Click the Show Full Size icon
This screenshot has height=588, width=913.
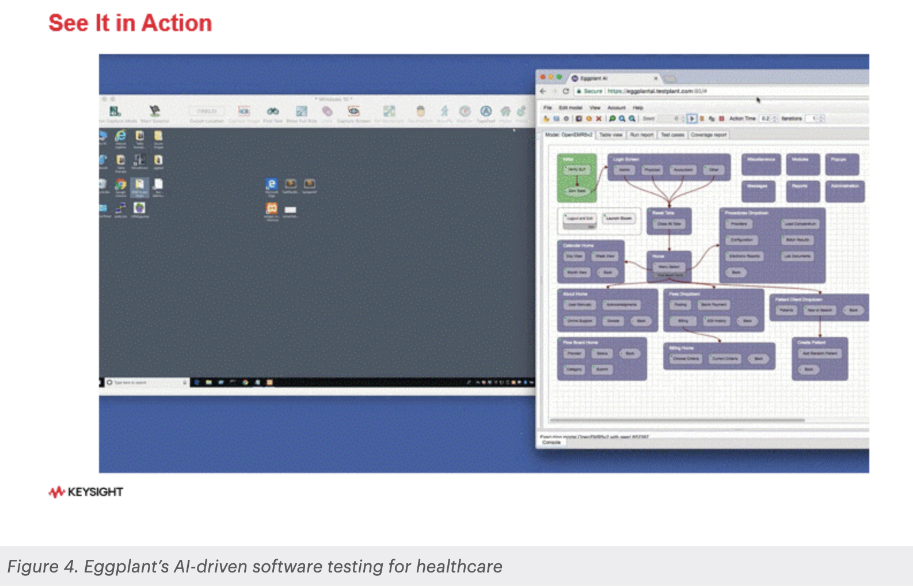coord(301,110)
